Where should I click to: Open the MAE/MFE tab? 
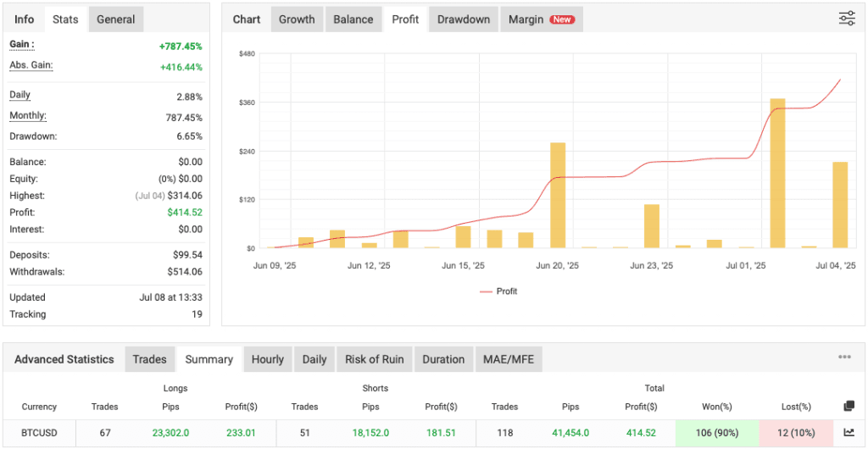508,359
